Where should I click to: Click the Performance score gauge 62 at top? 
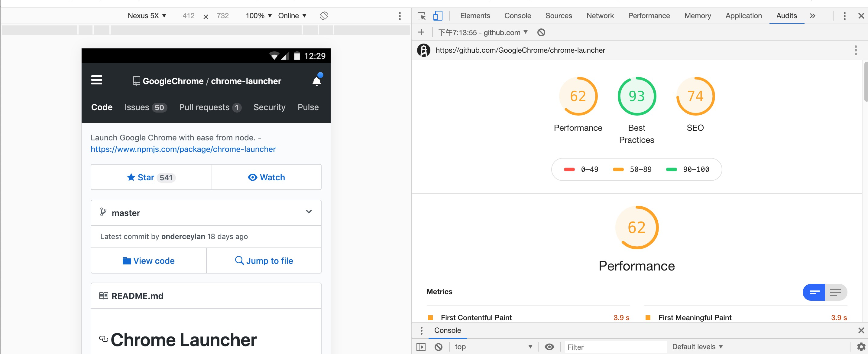point(578,96)
